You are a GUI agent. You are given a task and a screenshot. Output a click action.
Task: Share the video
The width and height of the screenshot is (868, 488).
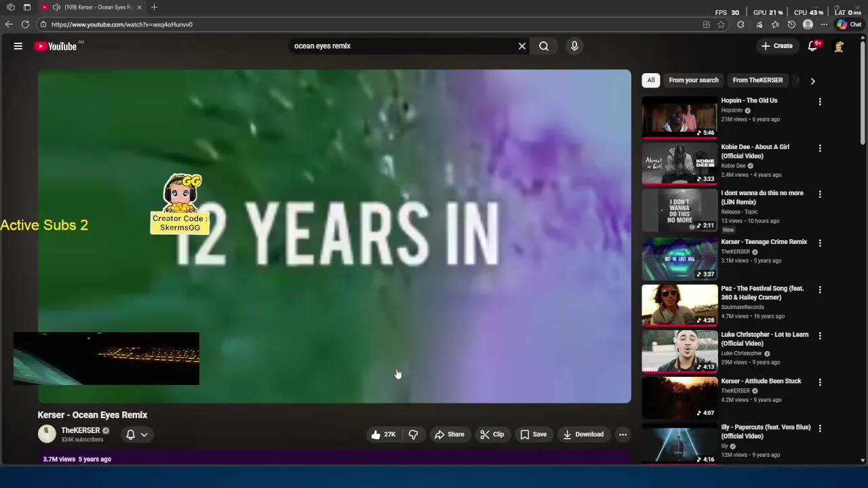pyautogui.click(x=450, y=434)
